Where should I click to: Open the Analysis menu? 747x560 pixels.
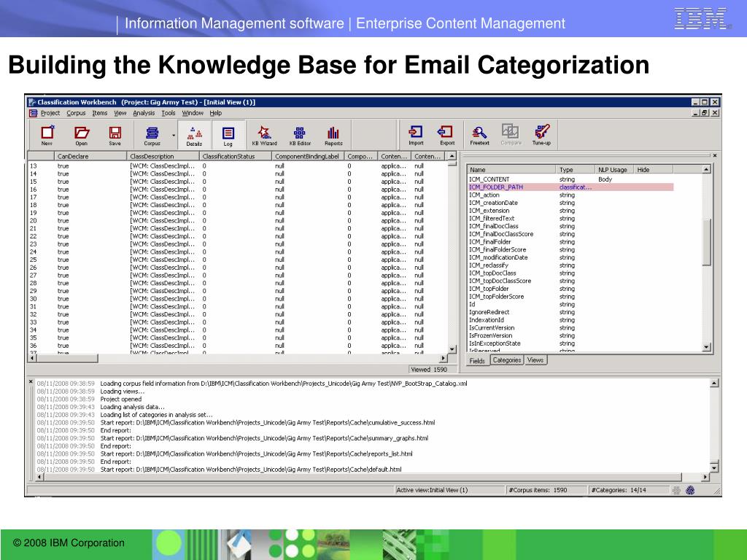pos(144,113)
